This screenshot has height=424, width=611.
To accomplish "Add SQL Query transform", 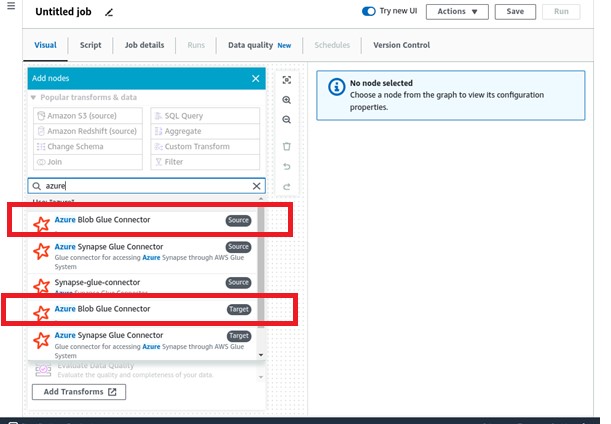I will [205, 116].
